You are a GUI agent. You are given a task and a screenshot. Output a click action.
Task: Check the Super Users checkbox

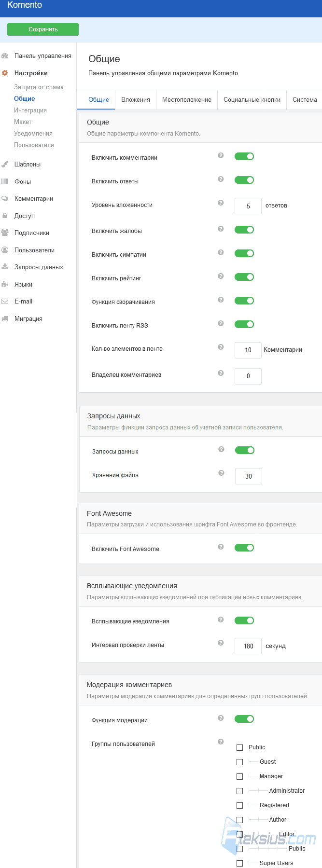pos(239,863)
